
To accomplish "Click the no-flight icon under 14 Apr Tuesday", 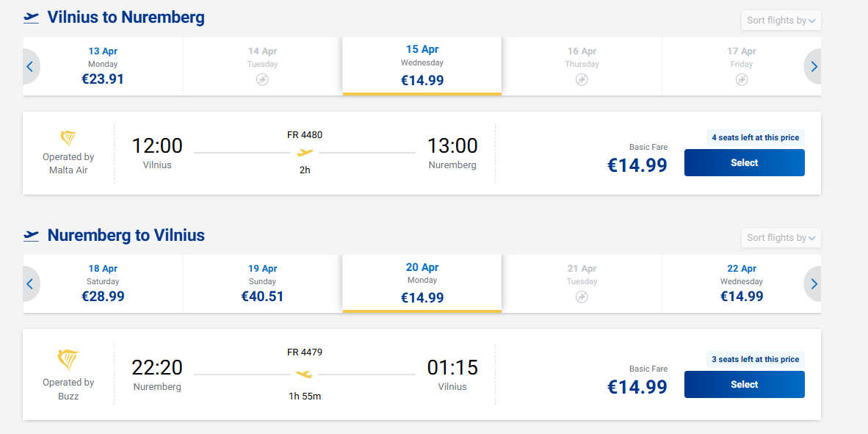I will click(x=262, y=79).
